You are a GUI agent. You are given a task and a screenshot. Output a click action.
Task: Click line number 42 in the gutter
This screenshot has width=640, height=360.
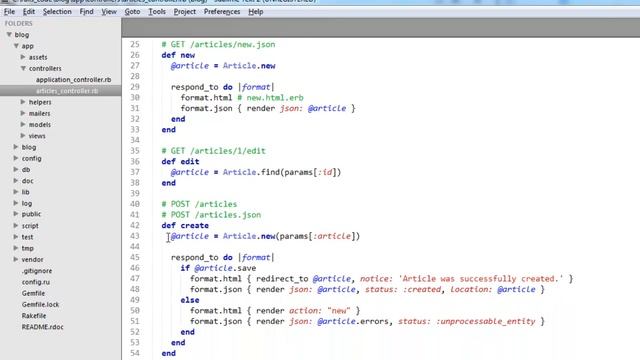135,225
